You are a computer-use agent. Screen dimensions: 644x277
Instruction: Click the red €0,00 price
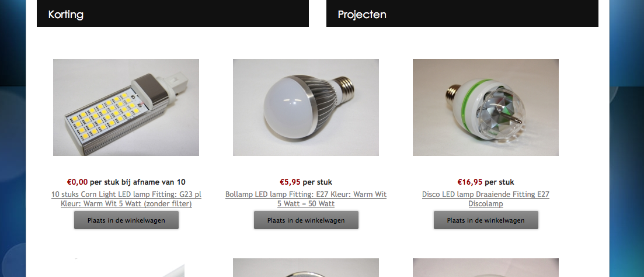point(77,182)
